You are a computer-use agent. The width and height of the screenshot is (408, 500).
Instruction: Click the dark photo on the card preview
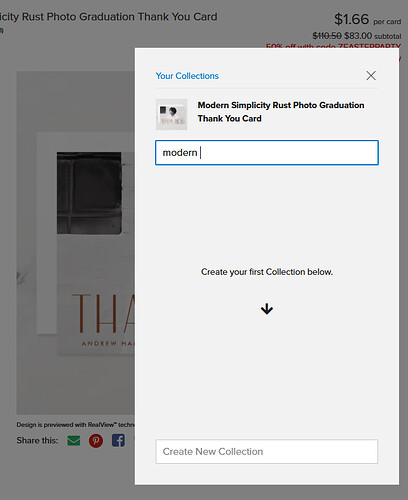89,193
